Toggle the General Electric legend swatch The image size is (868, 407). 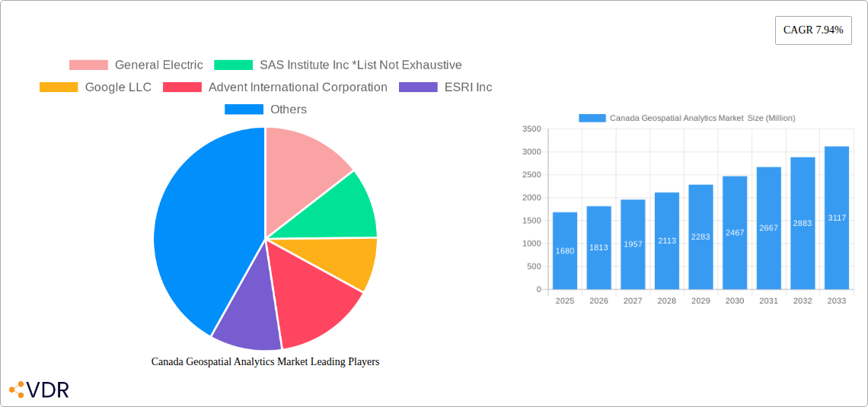[88, 65]
